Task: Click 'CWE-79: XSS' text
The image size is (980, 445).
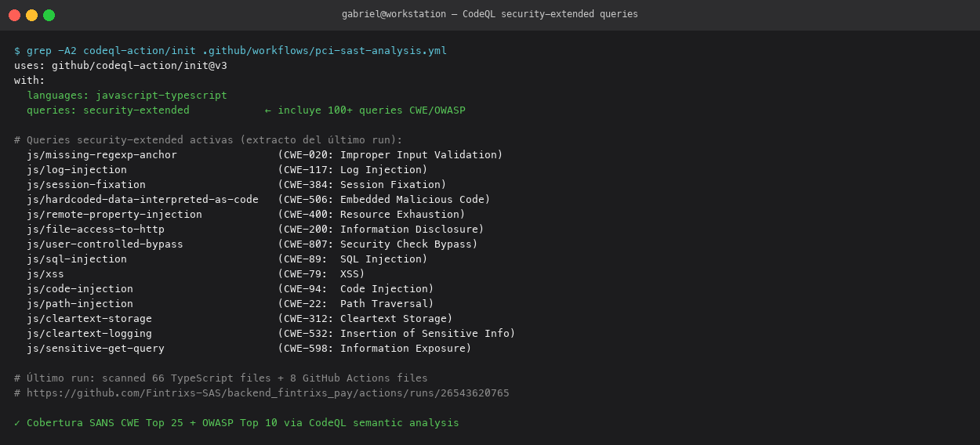Action: point(321,274)
